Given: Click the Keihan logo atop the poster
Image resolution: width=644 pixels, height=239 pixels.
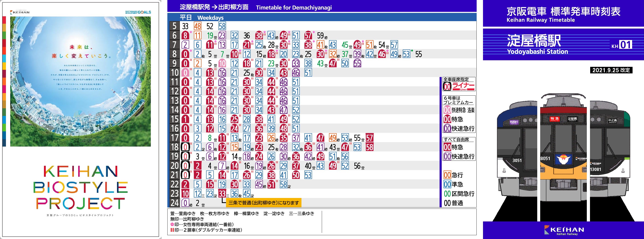Looking at the screenshot, I should 20,12.
